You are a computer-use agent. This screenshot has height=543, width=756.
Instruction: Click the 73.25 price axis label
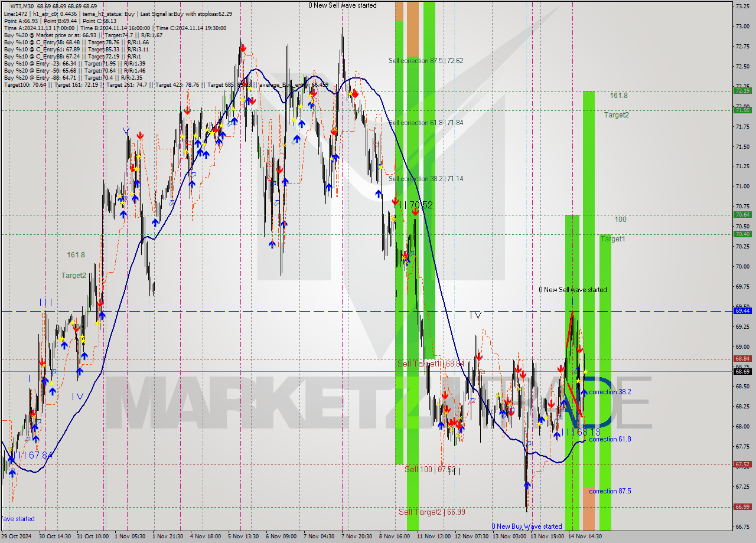[742, 6]
